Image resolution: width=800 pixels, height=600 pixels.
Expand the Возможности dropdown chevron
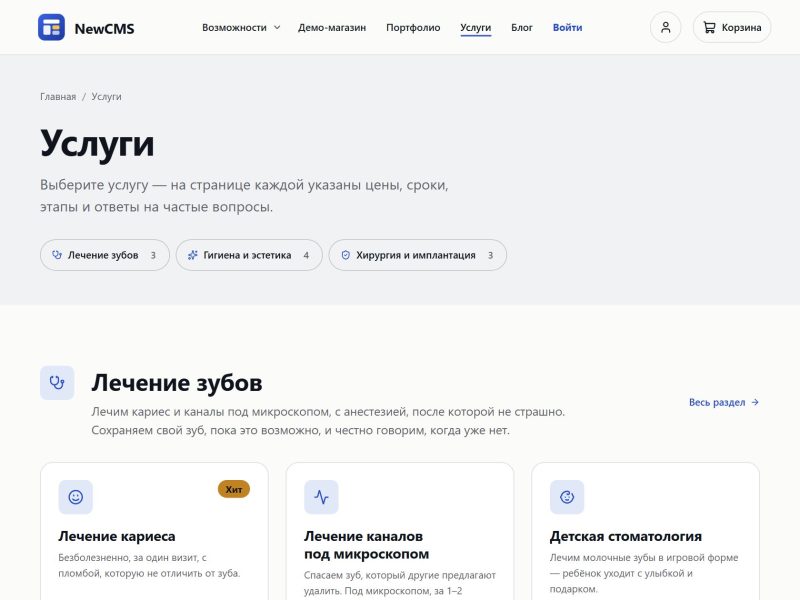tap(277, 28)
